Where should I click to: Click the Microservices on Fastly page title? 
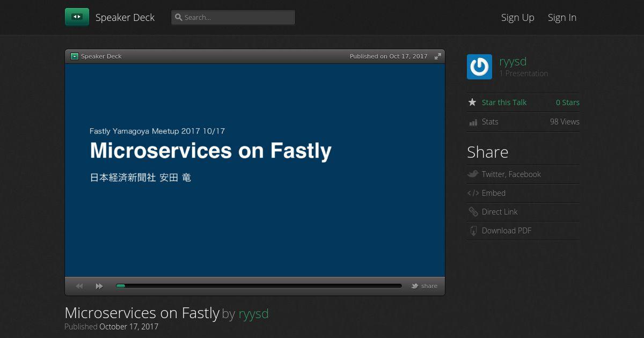(142, 312)
